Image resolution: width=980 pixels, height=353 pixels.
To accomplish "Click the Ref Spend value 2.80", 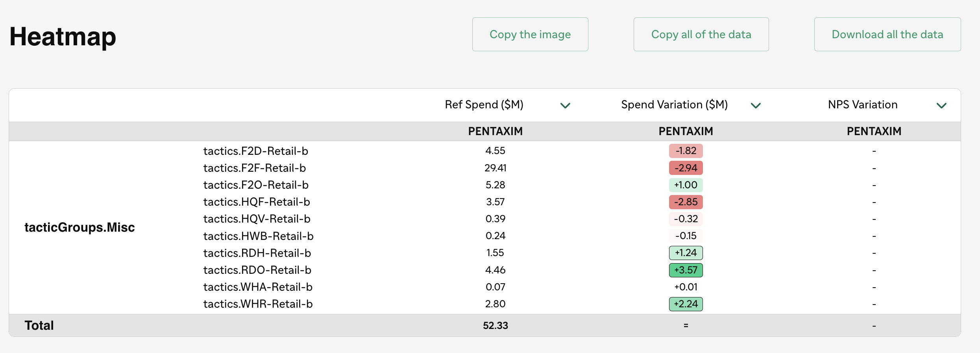I will tap(496, 304).
